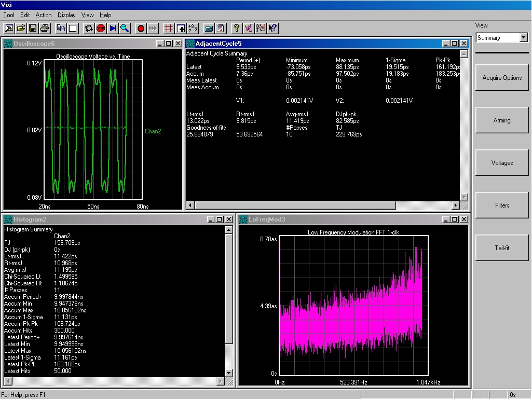Screen dimensions: 532x399
Task: Click the notepad report icon
Action: [221, 29]
